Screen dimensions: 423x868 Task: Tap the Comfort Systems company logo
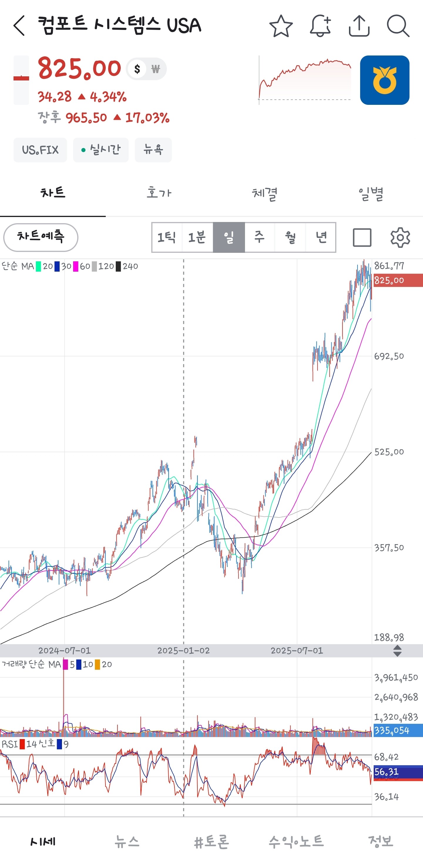pos(385,80)
